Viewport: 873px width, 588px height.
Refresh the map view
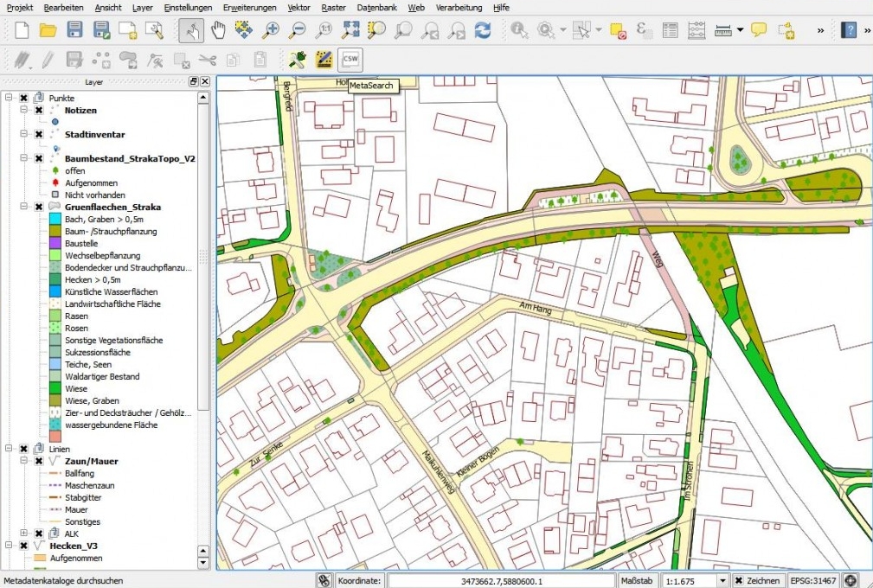pyautogui.click(x=482, y=30)
